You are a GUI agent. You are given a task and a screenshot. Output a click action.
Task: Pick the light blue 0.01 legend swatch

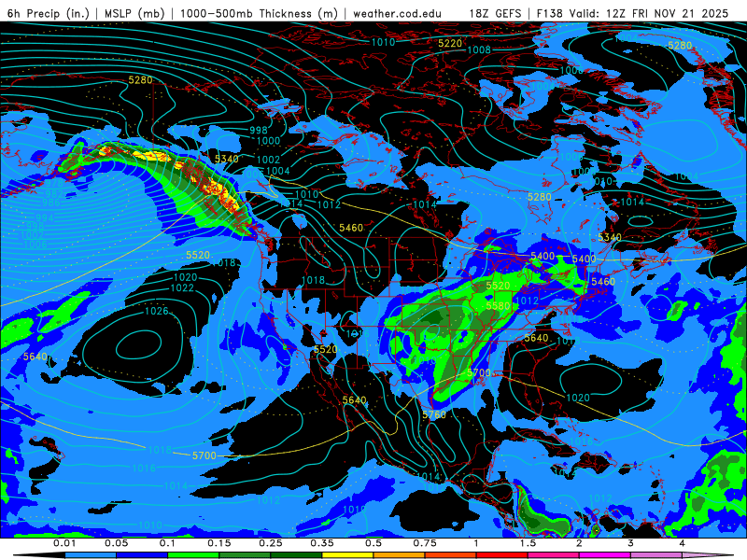point(91,555)
